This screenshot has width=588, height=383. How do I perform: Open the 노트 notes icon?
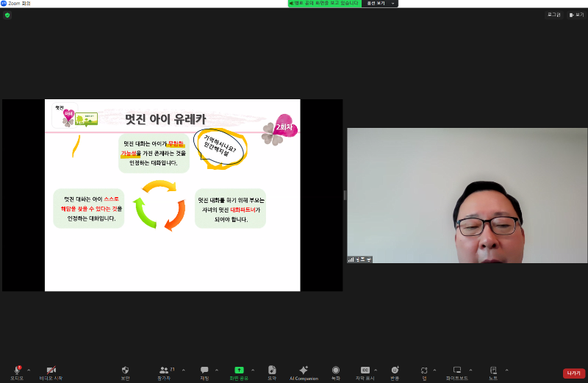(x=493, y=371)
